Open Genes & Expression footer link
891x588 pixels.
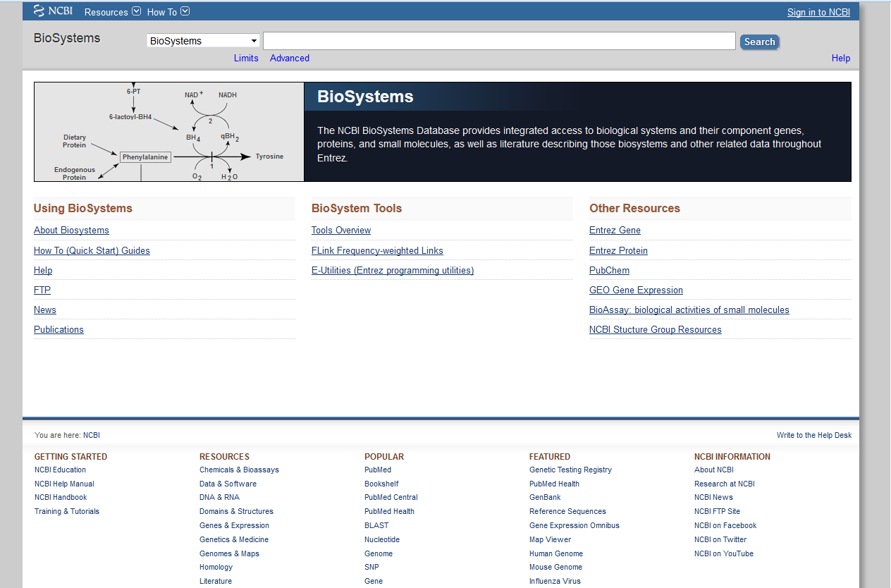coord(234,525)
